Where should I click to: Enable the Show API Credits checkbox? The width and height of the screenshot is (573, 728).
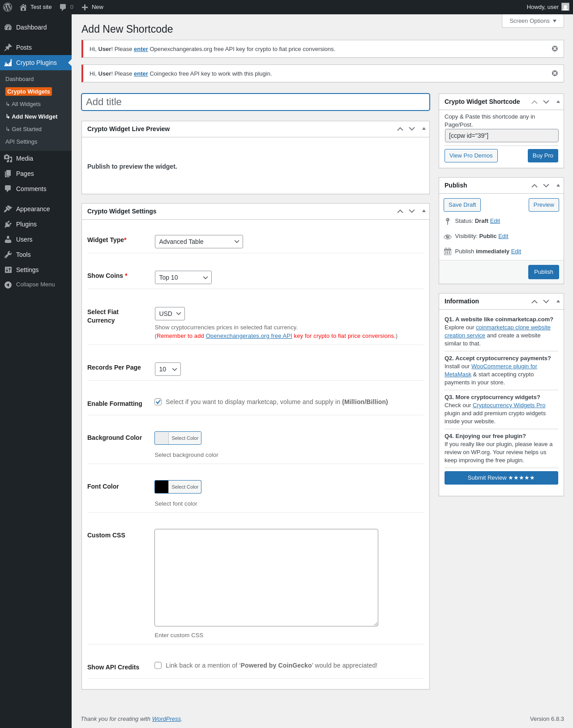(x=158, y=665)
